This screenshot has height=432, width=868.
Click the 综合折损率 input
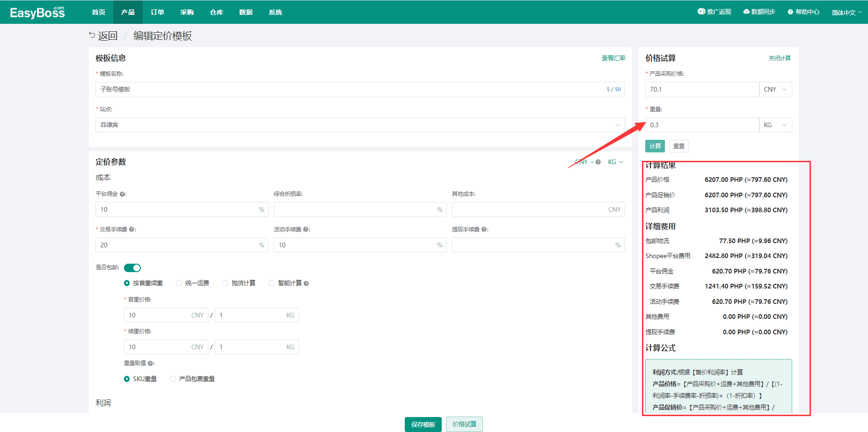click(360, 209)
